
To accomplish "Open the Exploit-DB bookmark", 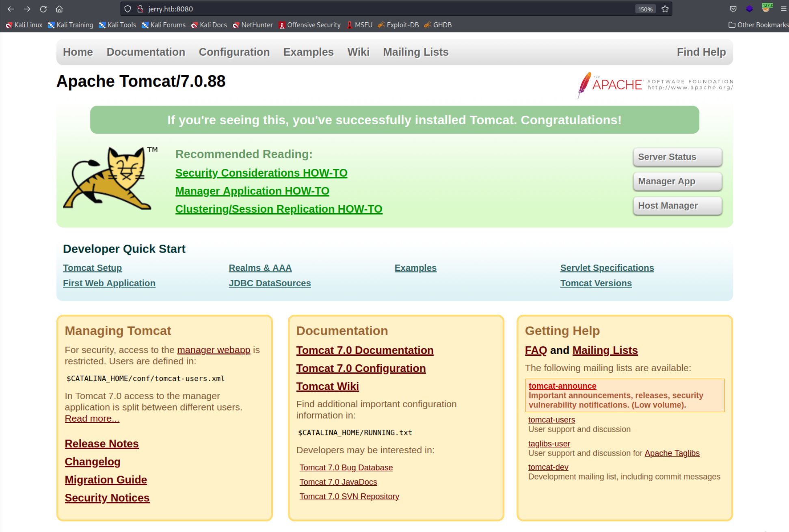I will click(x=398, y=25).
